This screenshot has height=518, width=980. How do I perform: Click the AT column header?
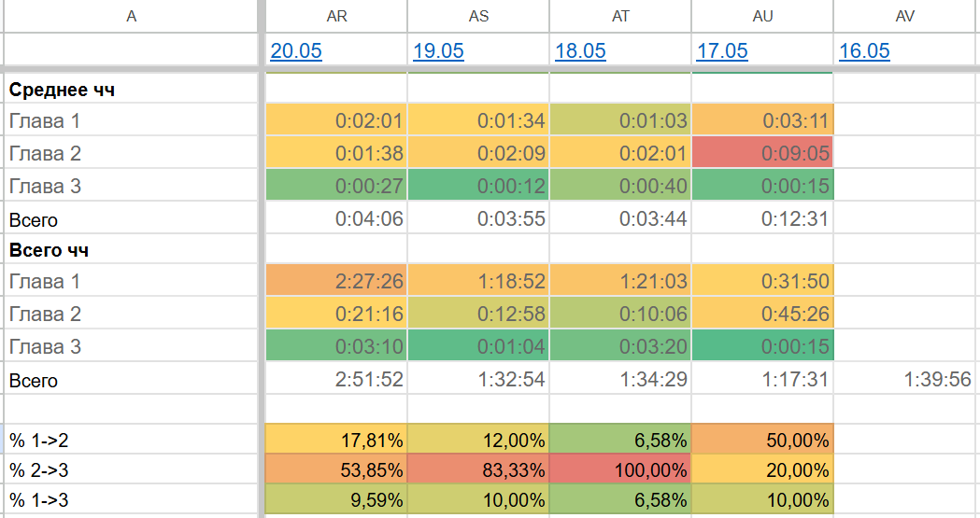pos(620,16)
